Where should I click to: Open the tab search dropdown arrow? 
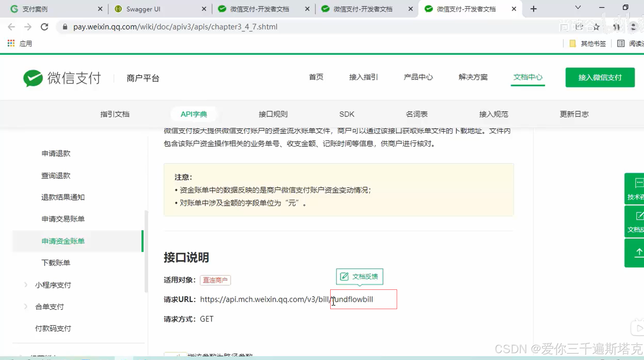[578, 8]
